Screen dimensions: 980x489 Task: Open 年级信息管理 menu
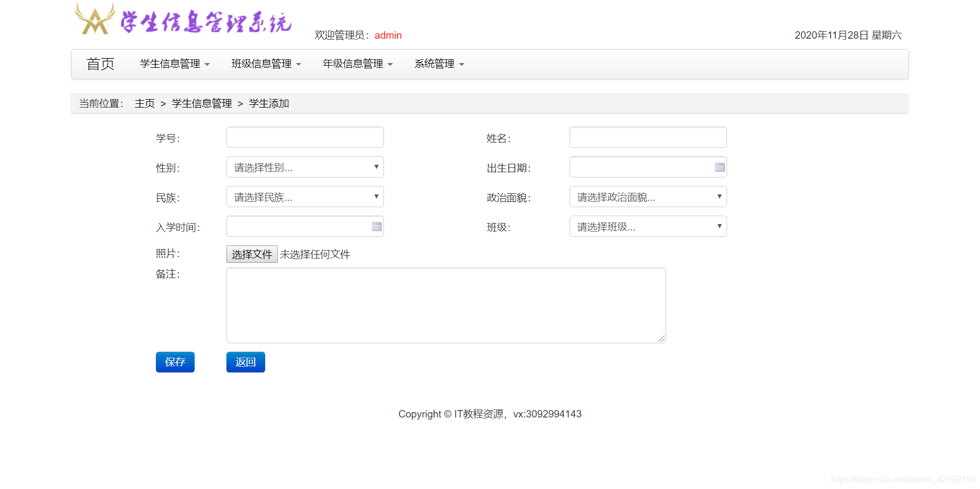358,64
